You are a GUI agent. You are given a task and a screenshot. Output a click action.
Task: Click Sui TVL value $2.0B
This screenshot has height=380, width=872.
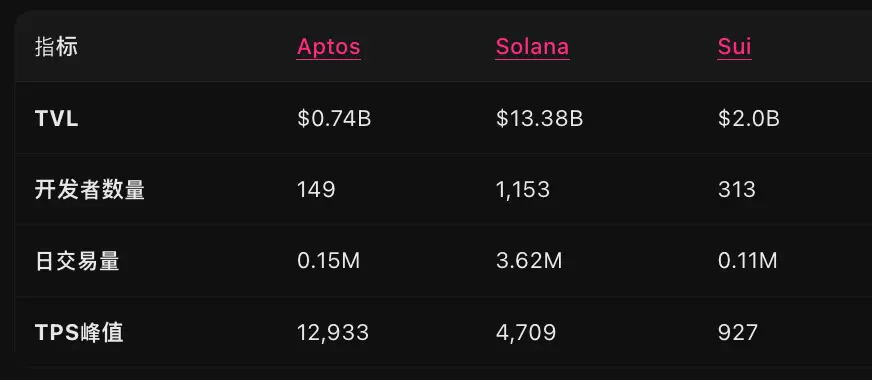coord(749,119)
